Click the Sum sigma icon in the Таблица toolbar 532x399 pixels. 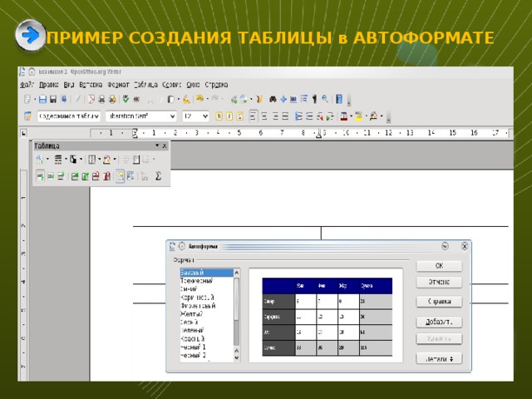158,176
